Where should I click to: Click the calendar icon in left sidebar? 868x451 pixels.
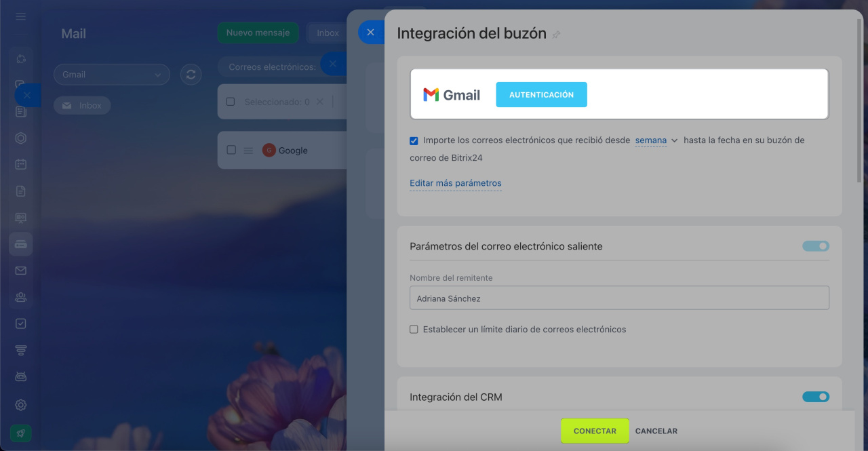point(21,164)
